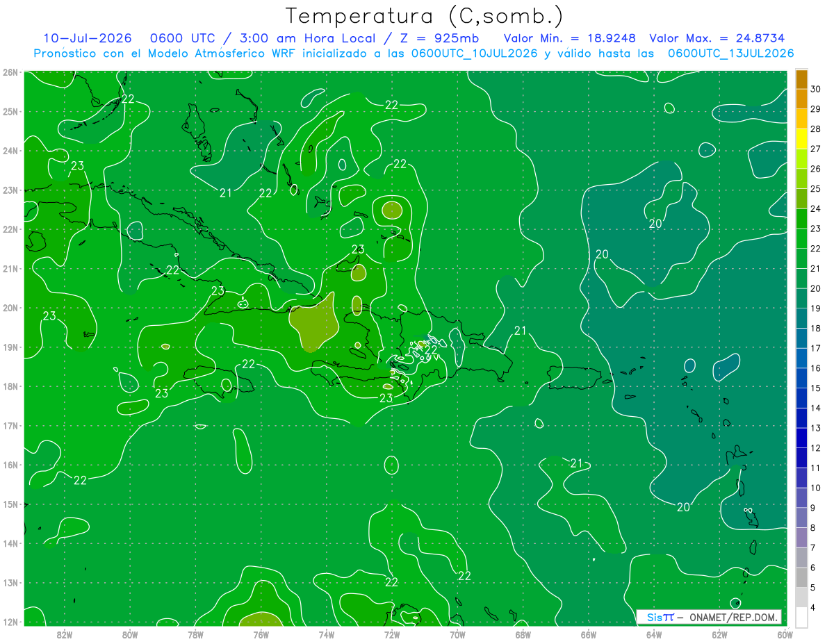Screen dimensions: 834x644
Task: Click the '68W' longitude axis label
Action: pyautogui.click(x=523, y=634)
